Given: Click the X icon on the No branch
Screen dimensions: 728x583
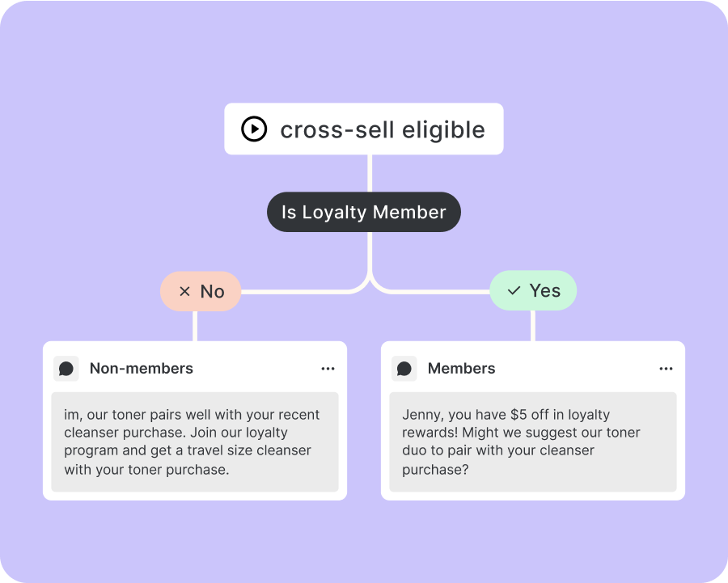Looking at the screenshot, I should pyautogui.click(x=184, y=291).
